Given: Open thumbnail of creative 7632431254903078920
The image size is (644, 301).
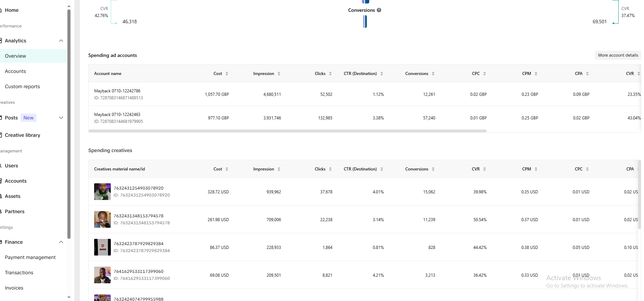Looking at the screenshot, I should click(x=102, y=192).
